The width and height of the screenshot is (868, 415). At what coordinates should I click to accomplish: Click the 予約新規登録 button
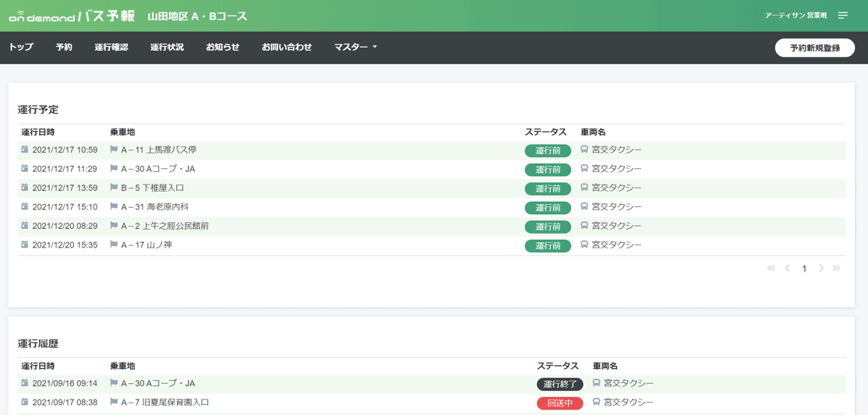coord(815,48)
